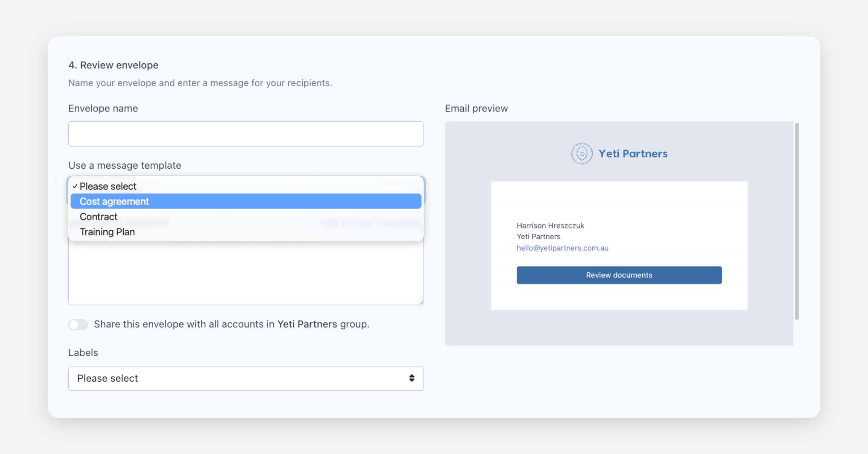Select the 'Please select' template option
The width and height of the screenshot is (868, 454).
point(108,186)
